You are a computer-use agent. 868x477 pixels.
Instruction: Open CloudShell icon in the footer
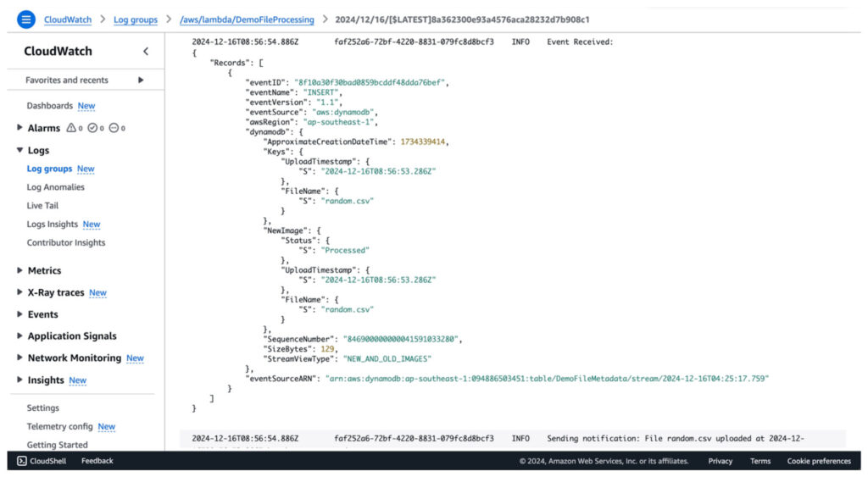pyautogui.click(x=21, y=460)
